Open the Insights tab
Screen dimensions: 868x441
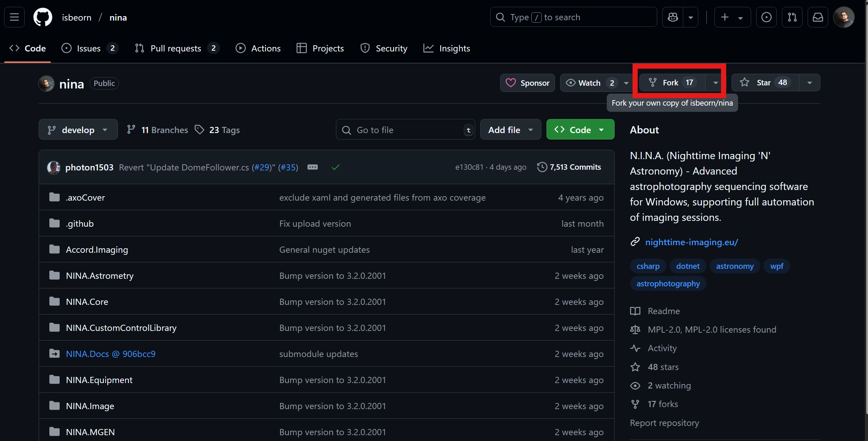[447, 48]
